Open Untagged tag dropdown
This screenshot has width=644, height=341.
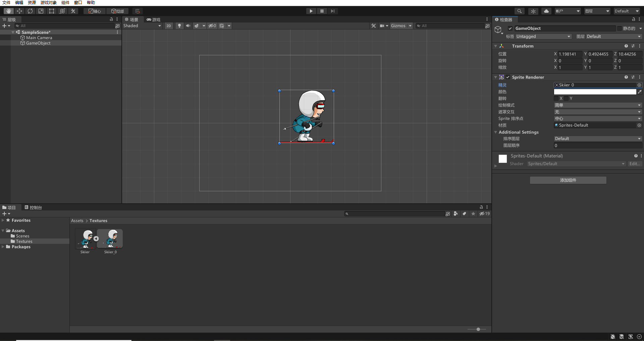coord(543,37)
